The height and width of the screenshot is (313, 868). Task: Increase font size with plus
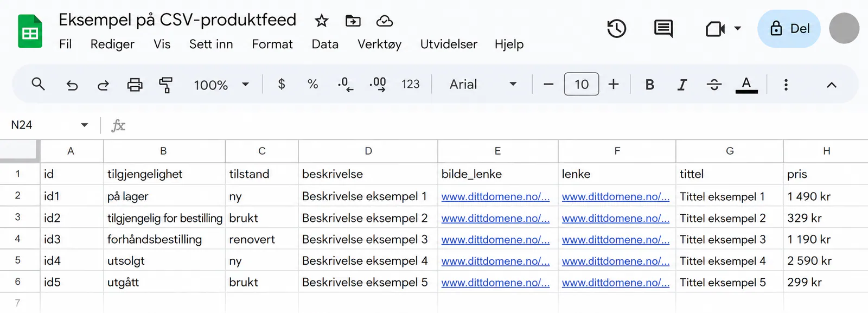614,84
